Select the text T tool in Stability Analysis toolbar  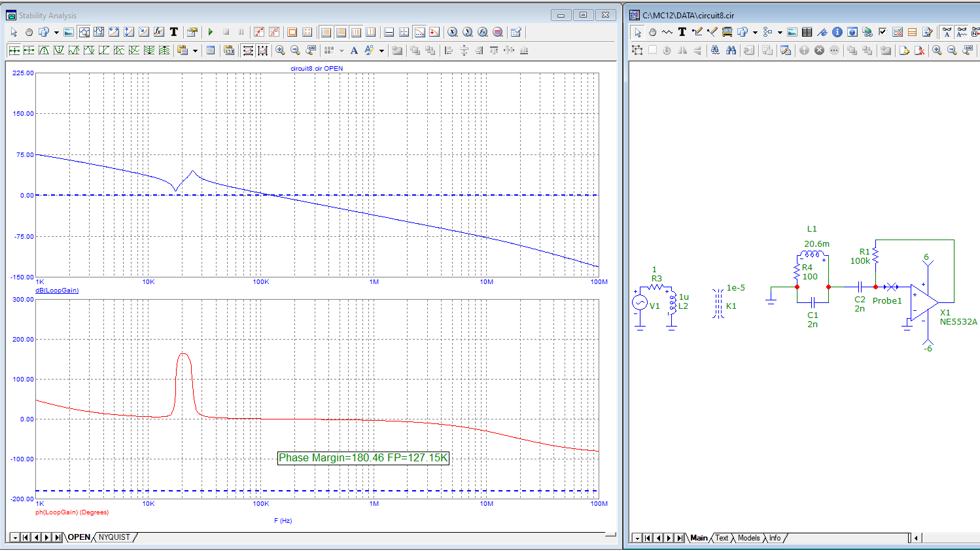coord(174,31)
